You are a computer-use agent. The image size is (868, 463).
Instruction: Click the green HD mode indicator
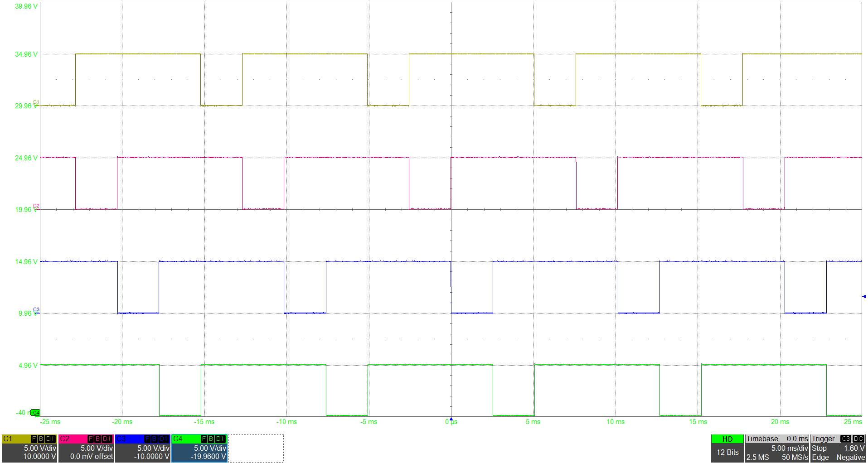727,439
